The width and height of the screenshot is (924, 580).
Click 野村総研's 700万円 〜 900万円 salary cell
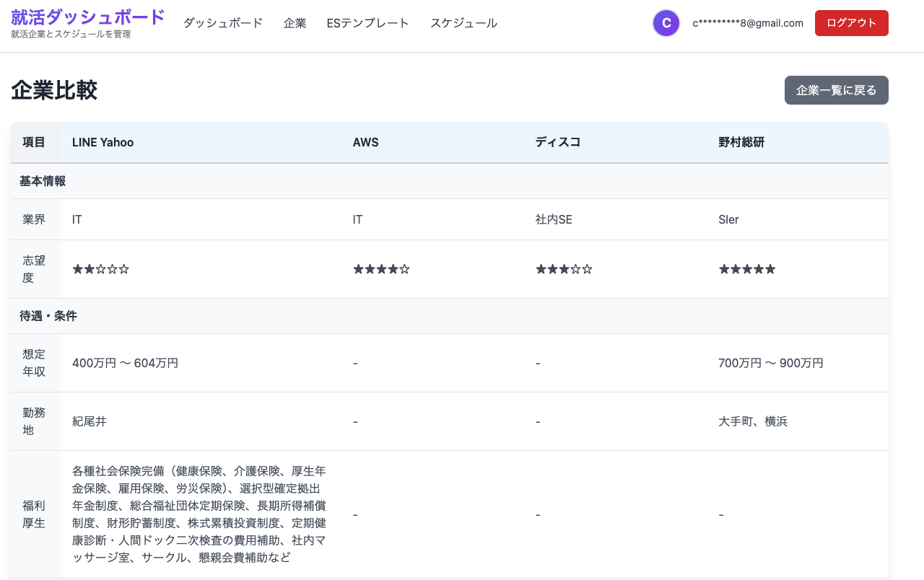pyautogui.click(x=770, y=363)
